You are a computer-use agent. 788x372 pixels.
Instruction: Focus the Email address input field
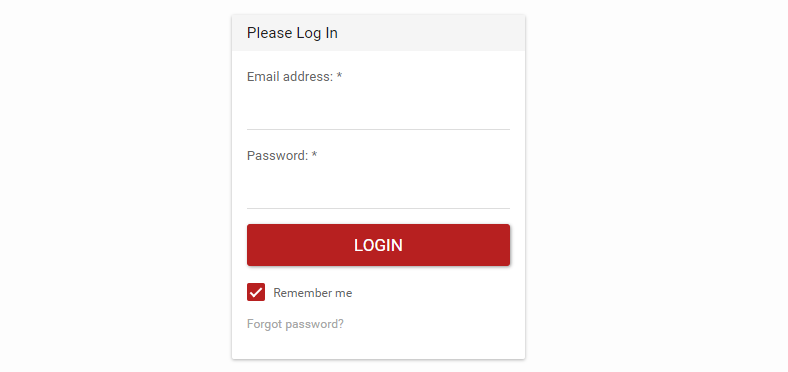[378, 112]
